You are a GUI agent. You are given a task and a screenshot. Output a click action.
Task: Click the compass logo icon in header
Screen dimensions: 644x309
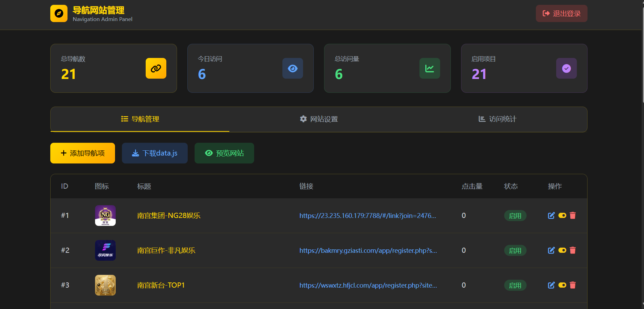[59, 13]
